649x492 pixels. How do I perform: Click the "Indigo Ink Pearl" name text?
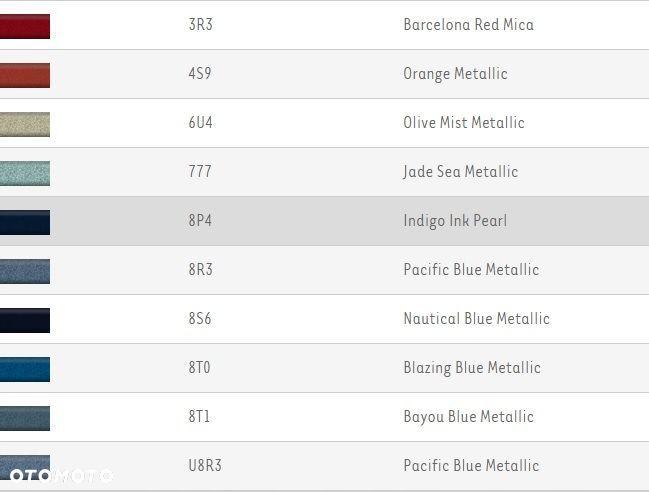coord(455,220)
